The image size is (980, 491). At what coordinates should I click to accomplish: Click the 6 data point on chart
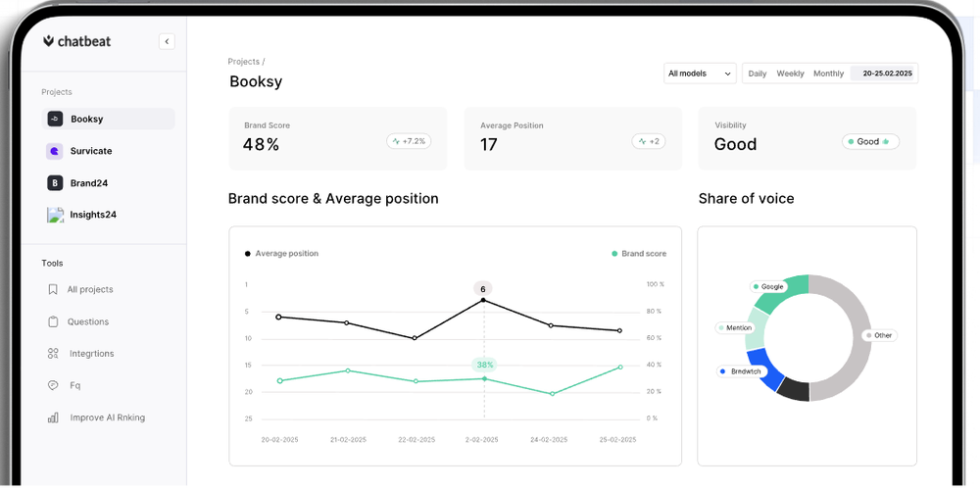(x=483, y=300)
